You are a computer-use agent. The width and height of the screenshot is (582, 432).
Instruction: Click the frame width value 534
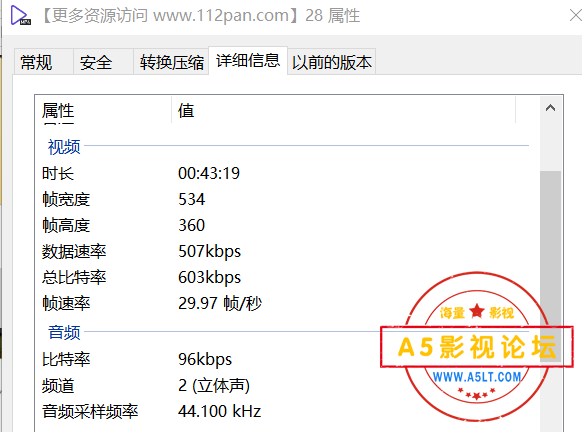(192, 199)
